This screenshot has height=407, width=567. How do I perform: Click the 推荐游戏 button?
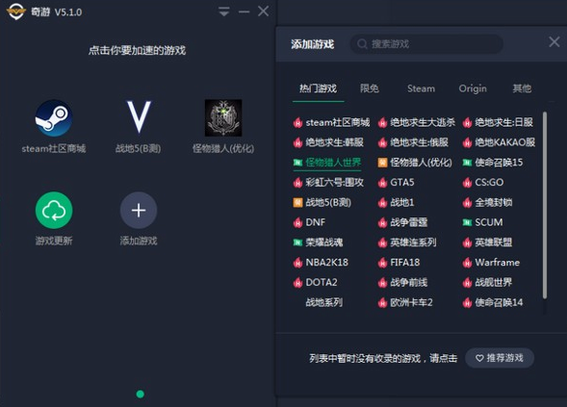point(499,358)
